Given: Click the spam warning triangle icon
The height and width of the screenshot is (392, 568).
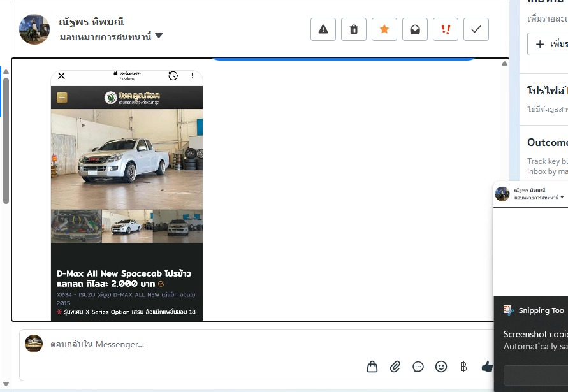Looking at the screenshot, I should coord(323,29).
